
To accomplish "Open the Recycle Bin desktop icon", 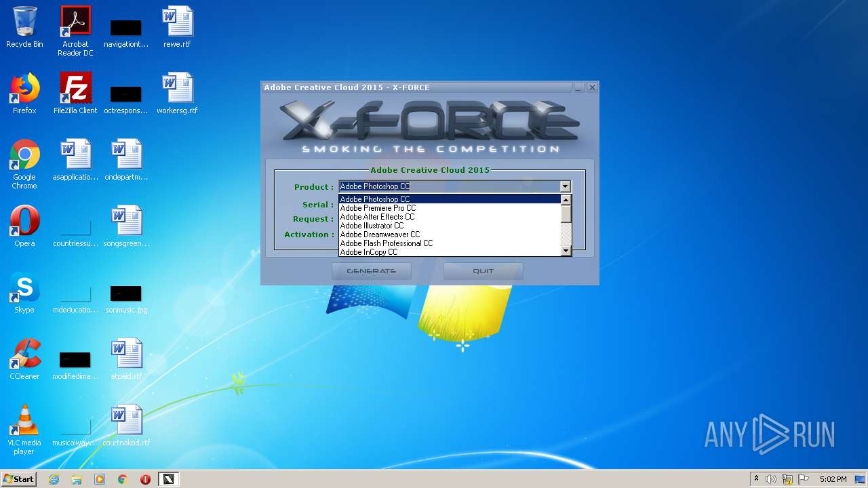I will 24,28.
